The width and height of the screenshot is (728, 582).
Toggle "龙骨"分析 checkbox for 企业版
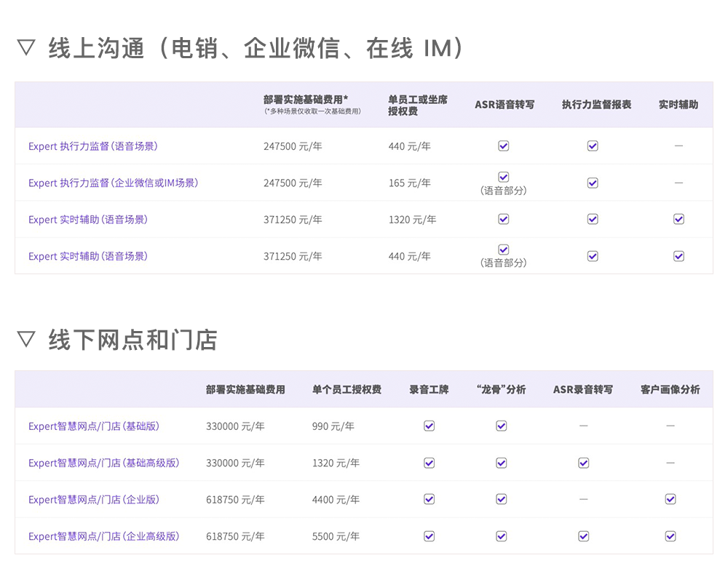click(x=501, y=499)
